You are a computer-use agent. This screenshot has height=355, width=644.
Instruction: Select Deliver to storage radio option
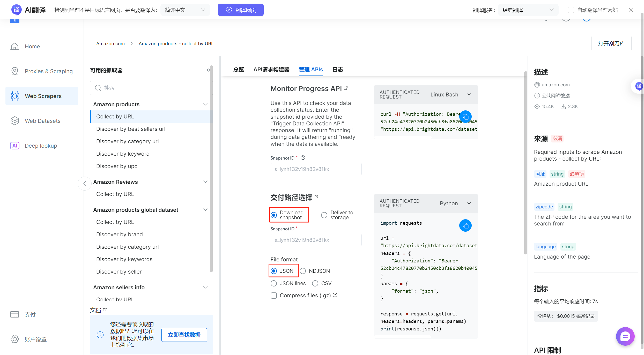(x=324, y=215)
